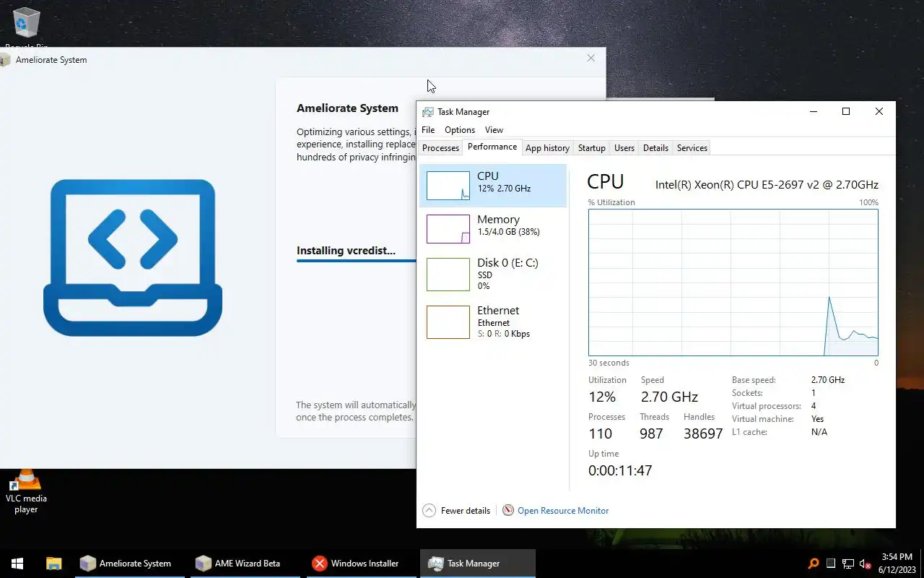Open File Explorer from the taskbar
The height and width of the screenshot is (578, 924).
53,564
